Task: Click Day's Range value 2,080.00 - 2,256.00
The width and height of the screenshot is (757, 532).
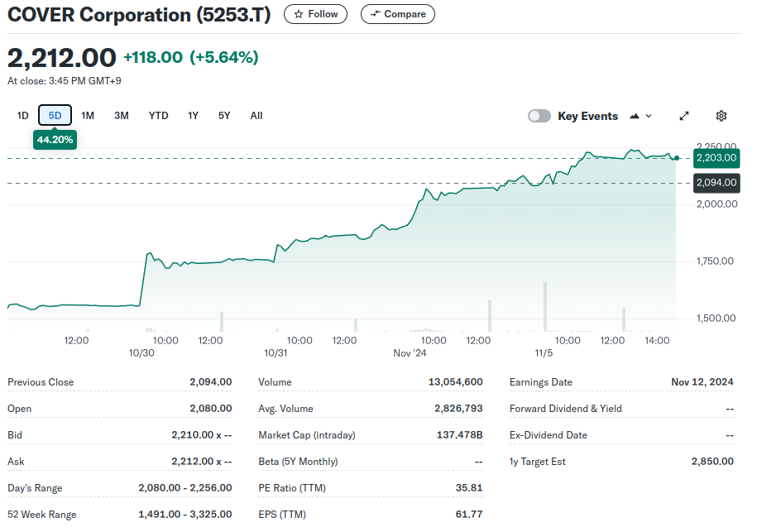Action: point(184,488)
